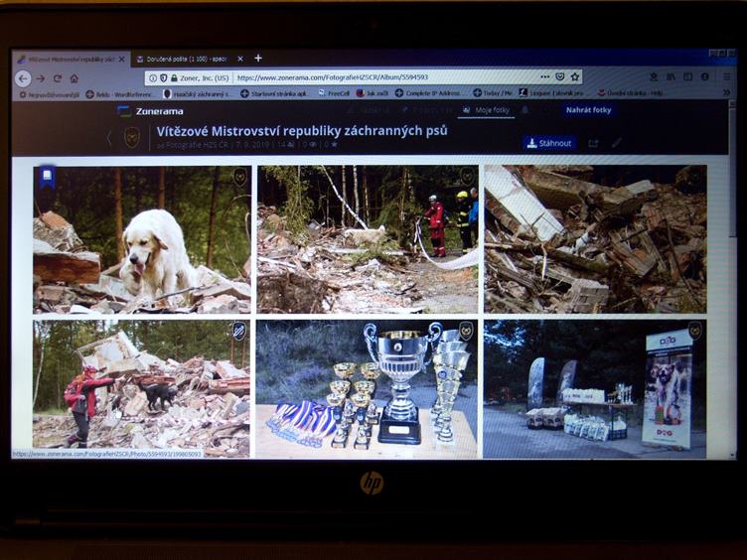Viewport: 747px width, 560px height.
Task: Close the Doručená pošta tab
Action: (x=240, y=59)
